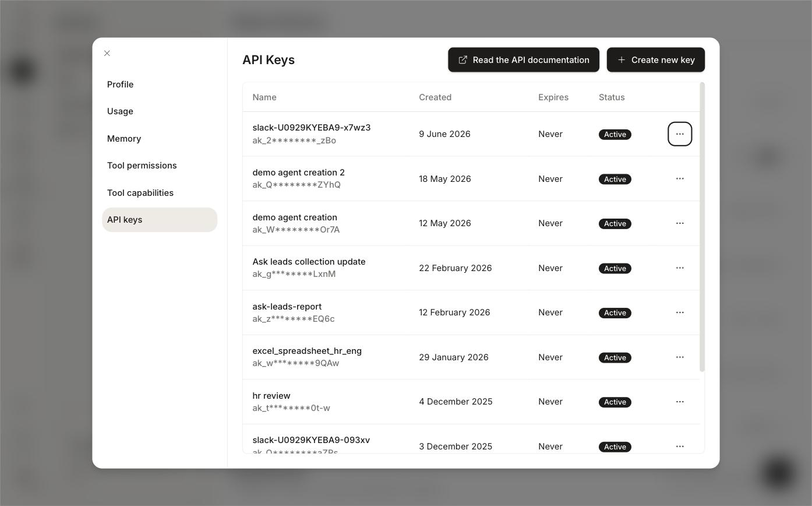
Task: Click created date 18 May 2026
Action: coord(445,179)
